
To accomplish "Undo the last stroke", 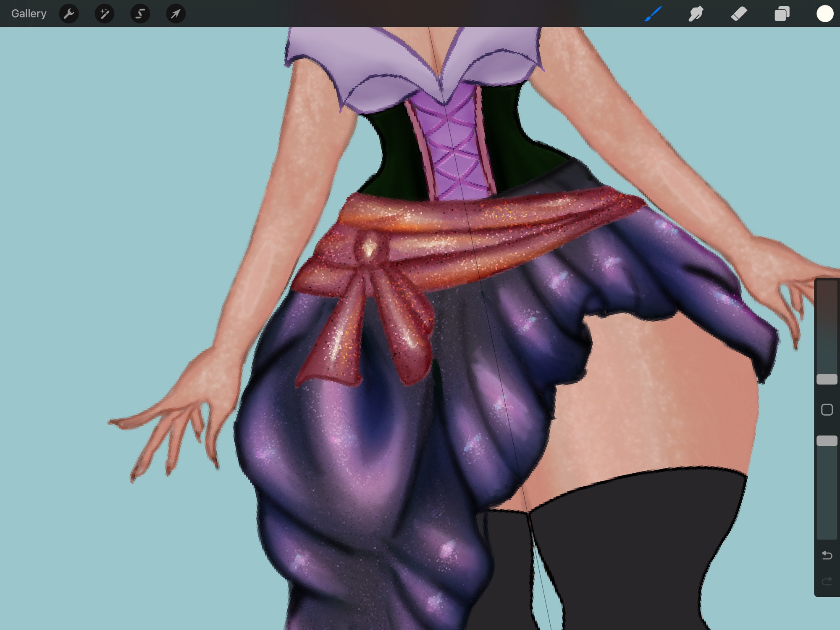I will click(827, 556).
